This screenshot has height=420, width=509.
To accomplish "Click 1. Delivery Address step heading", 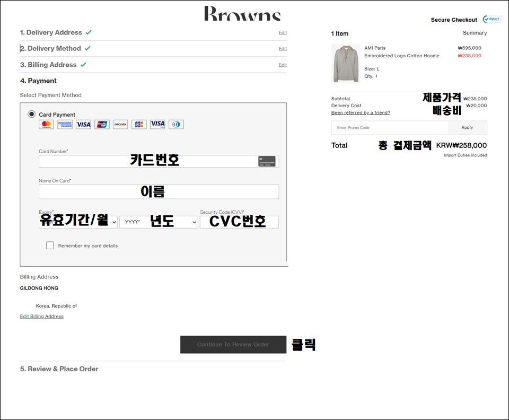I will pos(51,32).
